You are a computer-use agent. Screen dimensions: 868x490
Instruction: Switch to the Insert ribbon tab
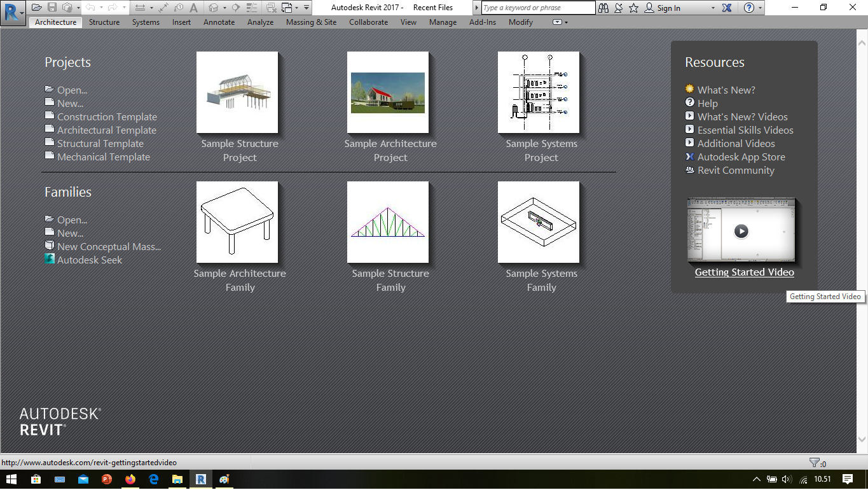pos(181,22)
